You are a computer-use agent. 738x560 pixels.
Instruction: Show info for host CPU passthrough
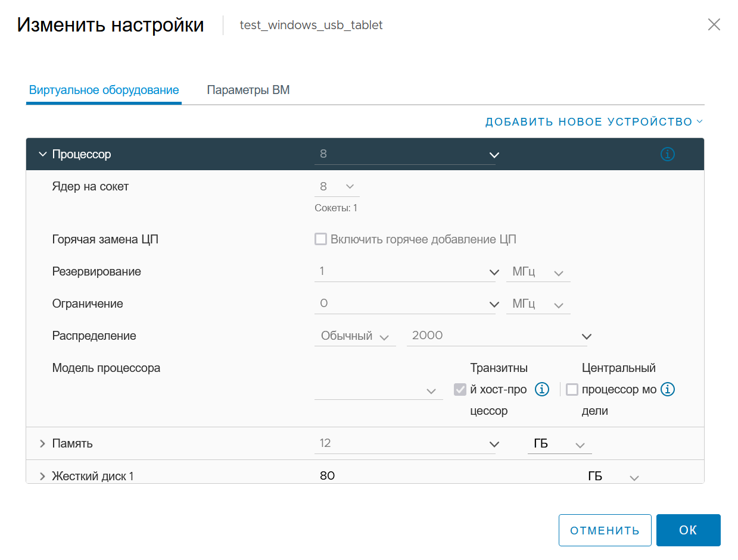(541, 390)
